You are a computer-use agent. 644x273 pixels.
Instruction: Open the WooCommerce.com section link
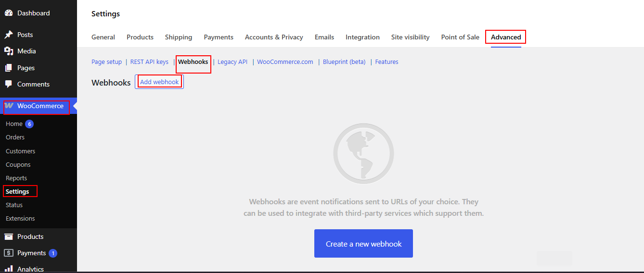point(285,62)
